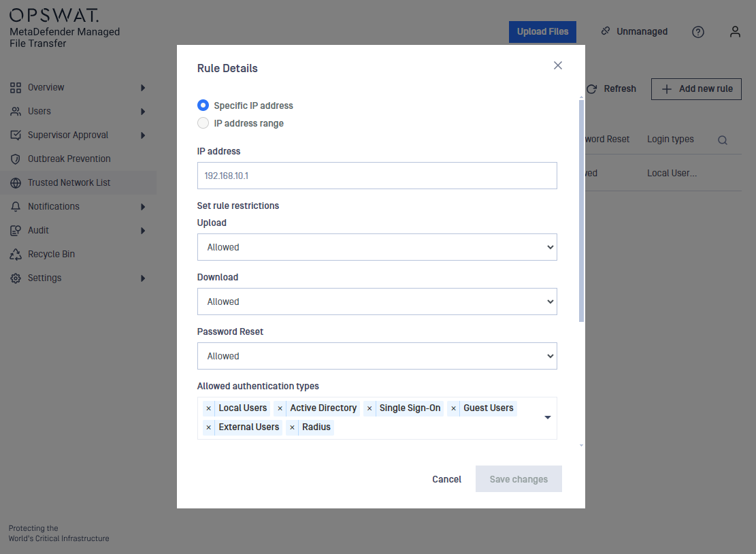Remove the Radius authentication tag

click(293, 427)
